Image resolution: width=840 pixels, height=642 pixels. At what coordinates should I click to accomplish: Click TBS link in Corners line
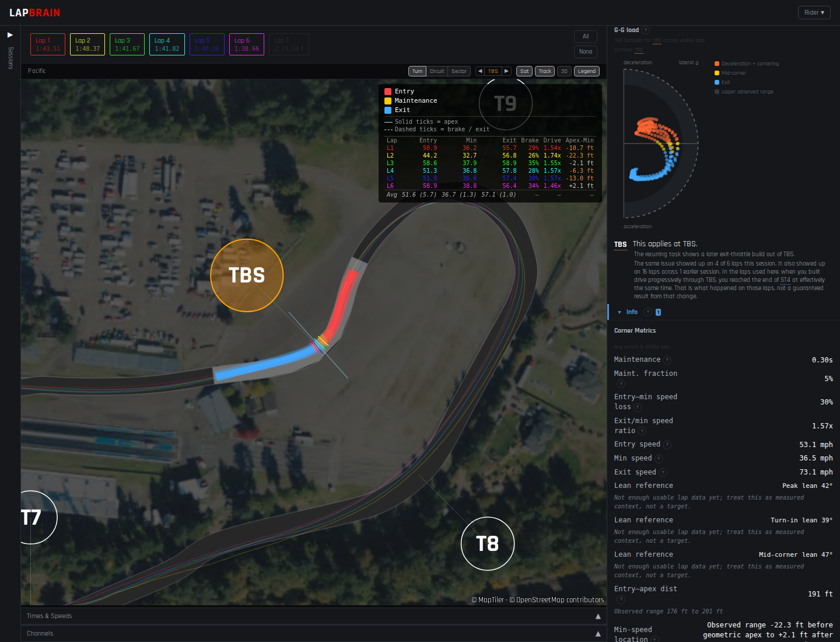pos(639,50)
